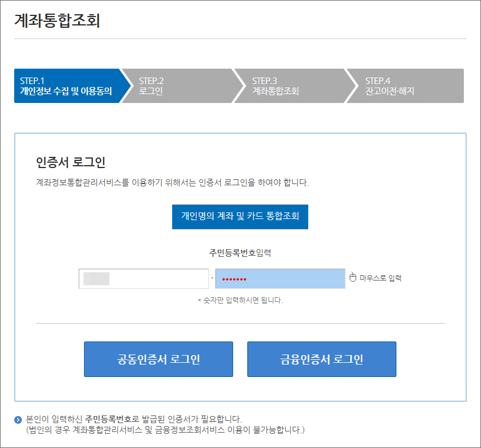
Task: Enable 마우스로 입력 virtual keypad option
Action: pos(380,278)
